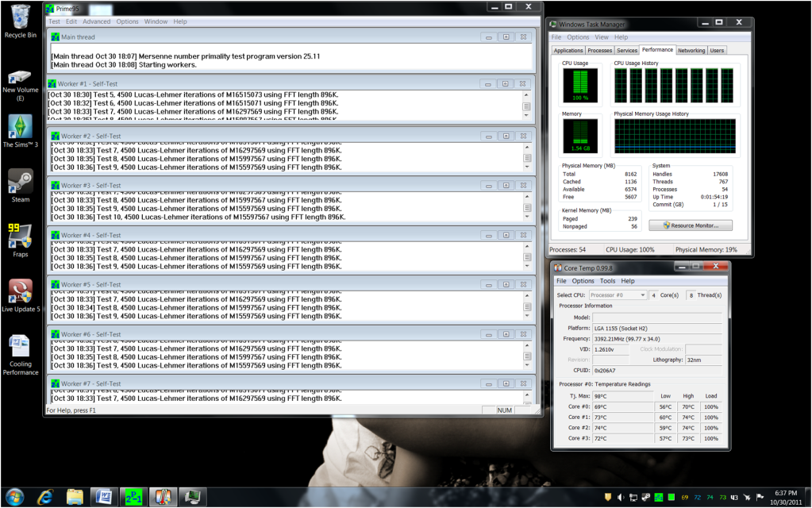Switch to the Applications tab
This screenshot has width=812, height=508.
568,51
